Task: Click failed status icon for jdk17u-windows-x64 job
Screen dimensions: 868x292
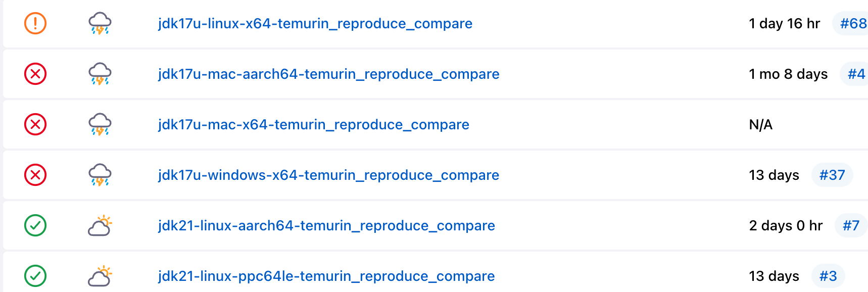Action: pyautogui.click(x=35, y=175)
